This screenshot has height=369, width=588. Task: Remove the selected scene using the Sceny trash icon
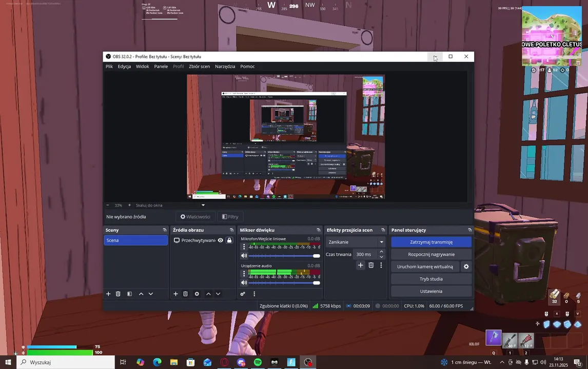(x=118, y=294)
